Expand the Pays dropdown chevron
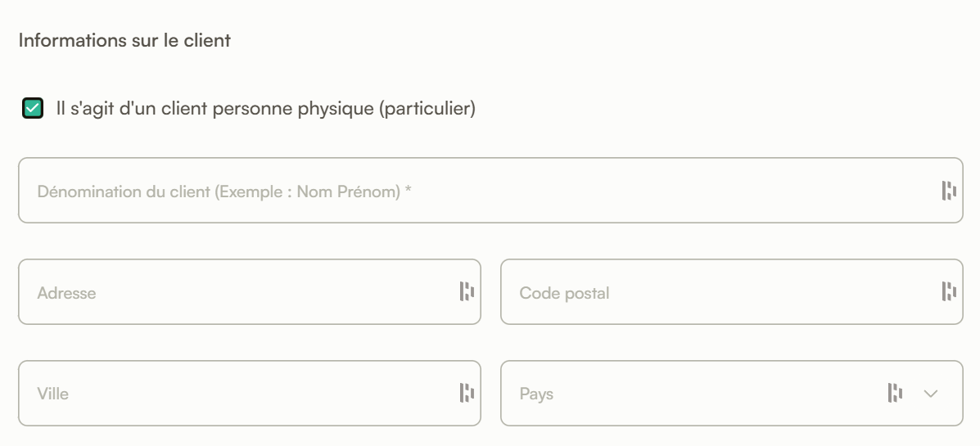980x446 pixels. pos(929,394)
